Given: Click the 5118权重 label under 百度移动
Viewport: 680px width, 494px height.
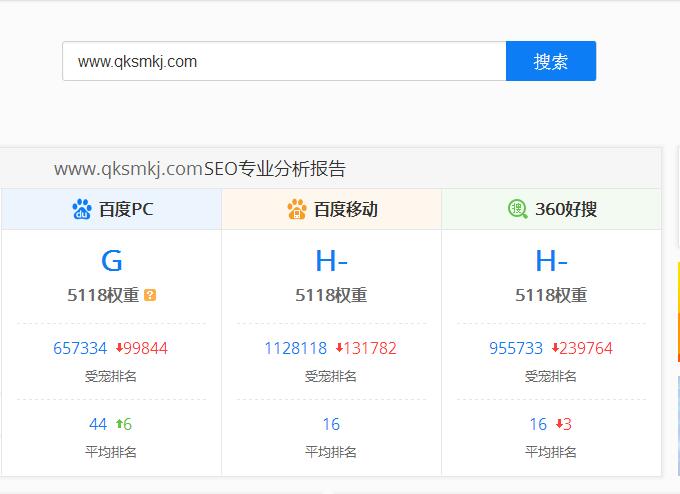Looking at the screenshot, I should 331,295.
